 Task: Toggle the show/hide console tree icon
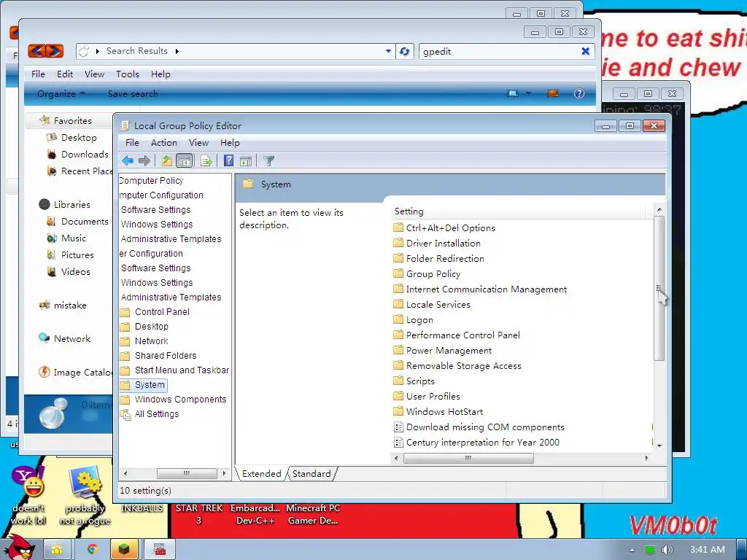tap(184, 161)
